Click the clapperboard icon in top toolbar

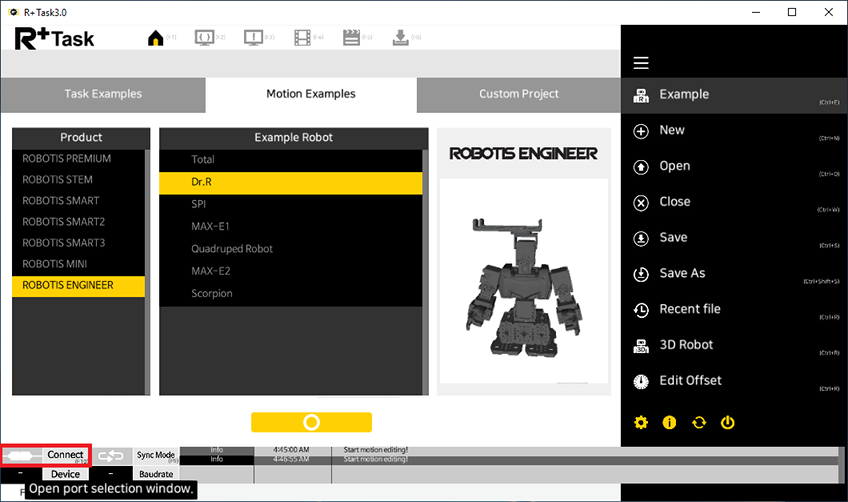pos(351,38)
